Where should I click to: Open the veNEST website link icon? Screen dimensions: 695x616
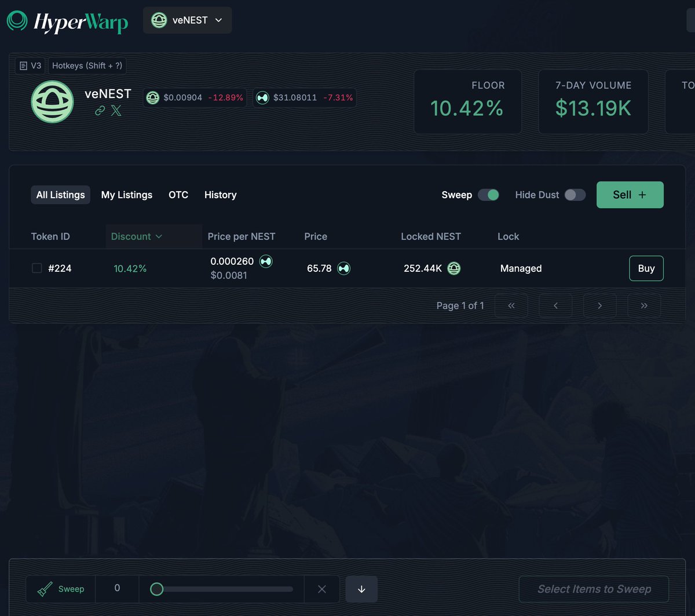100,110
